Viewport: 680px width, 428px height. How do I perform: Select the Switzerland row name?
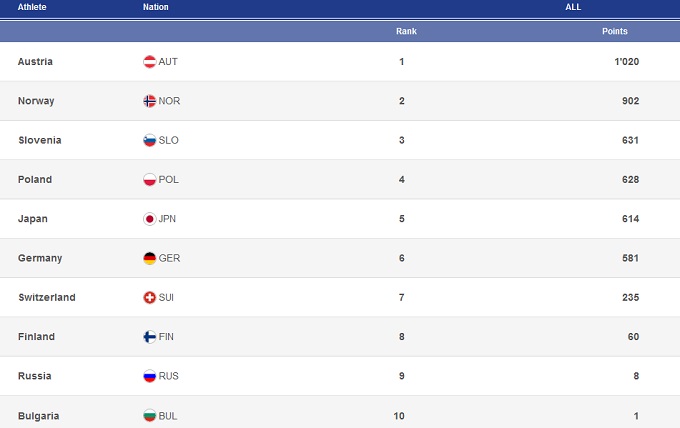46,298
